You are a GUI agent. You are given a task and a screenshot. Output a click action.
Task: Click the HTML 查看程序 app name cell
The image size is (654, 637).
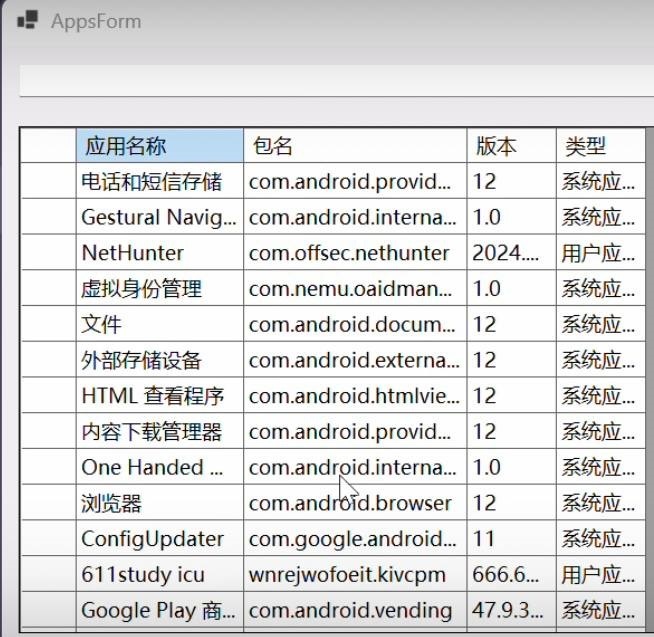(x=159, y=396)
